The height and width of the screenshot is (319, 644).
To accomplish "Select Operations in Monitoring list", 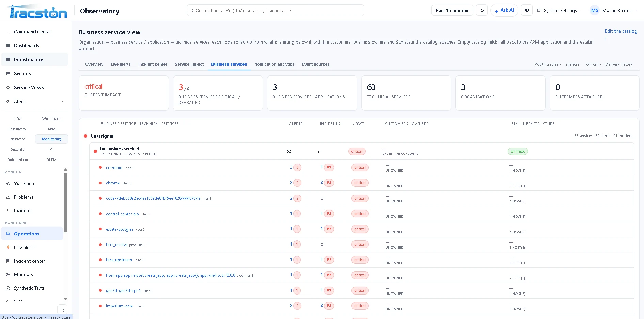I will point(32,234).
